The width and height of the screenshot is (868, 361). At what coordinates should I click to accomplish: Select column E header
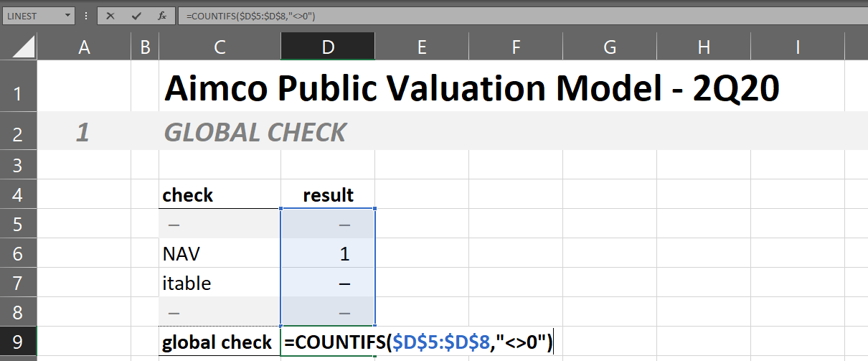(x=422, y=47)
